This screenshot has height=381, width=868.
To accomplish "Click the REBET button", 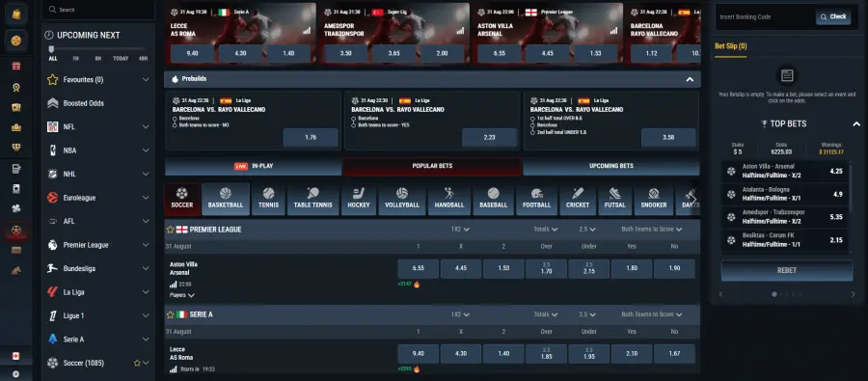I will [x=787, y=271].
